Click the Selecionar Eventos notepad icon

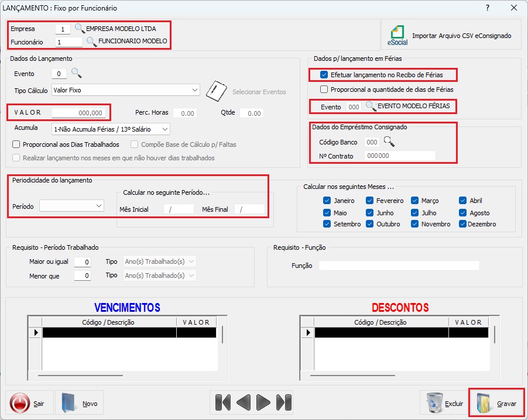coord(216,91)
